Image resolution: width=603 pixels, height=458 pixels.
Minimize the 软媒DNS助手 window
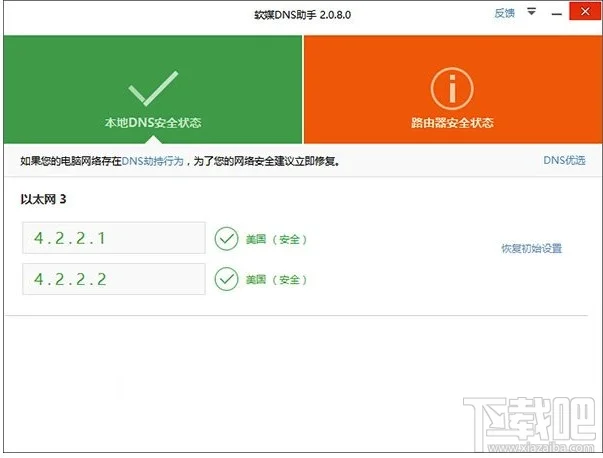[556, 14]
